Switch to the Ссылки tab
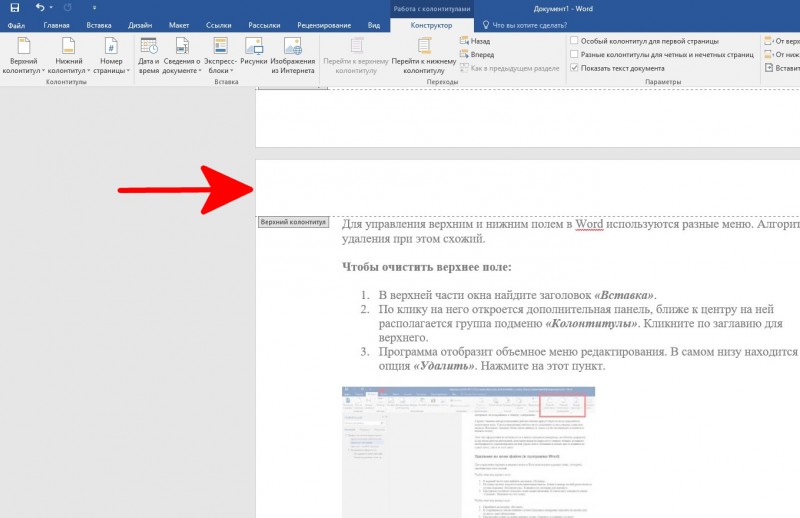Viewport: 800px width, 518px height. tap(218, 25)
